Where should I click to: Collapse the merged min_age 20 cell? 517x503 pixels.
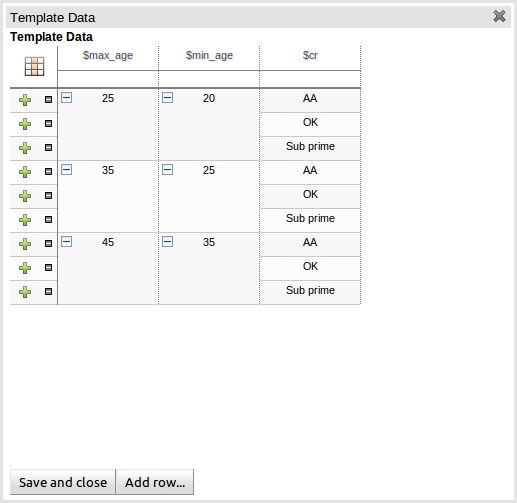168,98
